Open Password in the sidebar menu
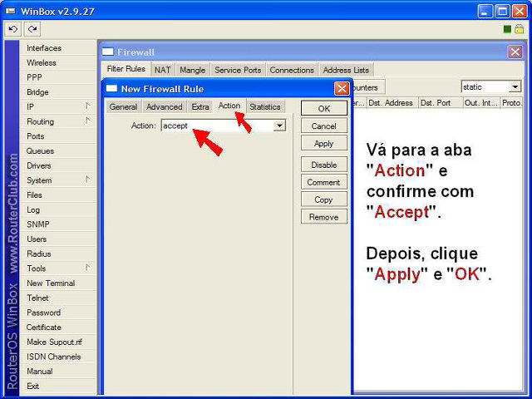This screenshot has width=532, height=399. (x=58, y=313)
